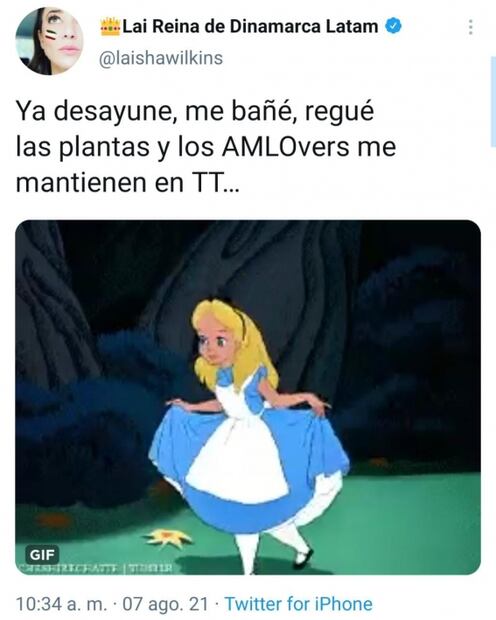Click the blue verified badge

[x=394, y=26]
